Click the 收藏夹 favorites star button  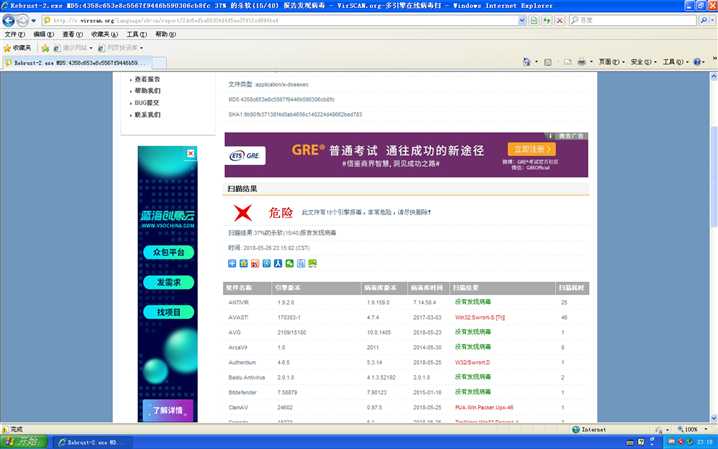coord(17,48)
